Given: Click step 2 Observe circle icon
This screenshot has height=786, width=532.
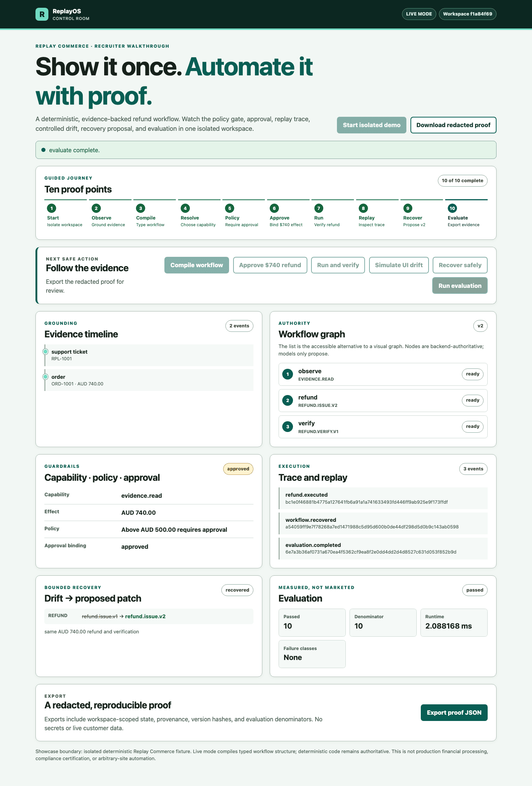Looking at the screenshot, I should coord(96,208).
